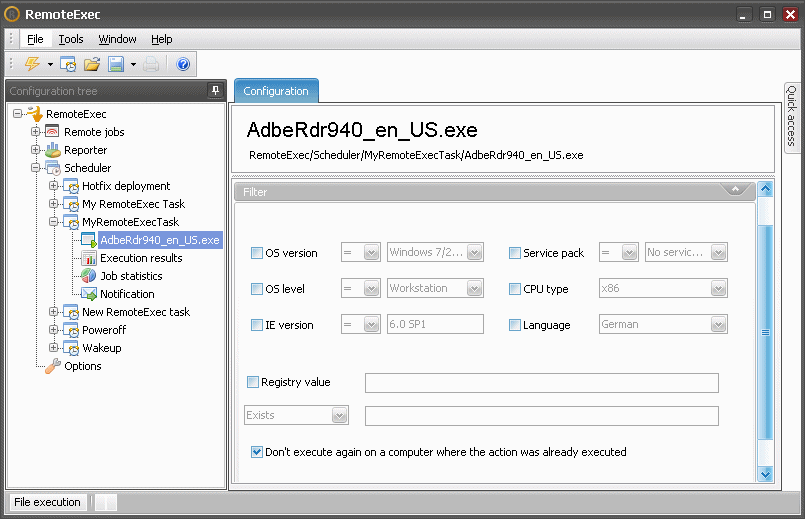Click the schedule task toolbar icon
Screen dimensions: 805x519
pyautogui.click(x=68, y=64)
